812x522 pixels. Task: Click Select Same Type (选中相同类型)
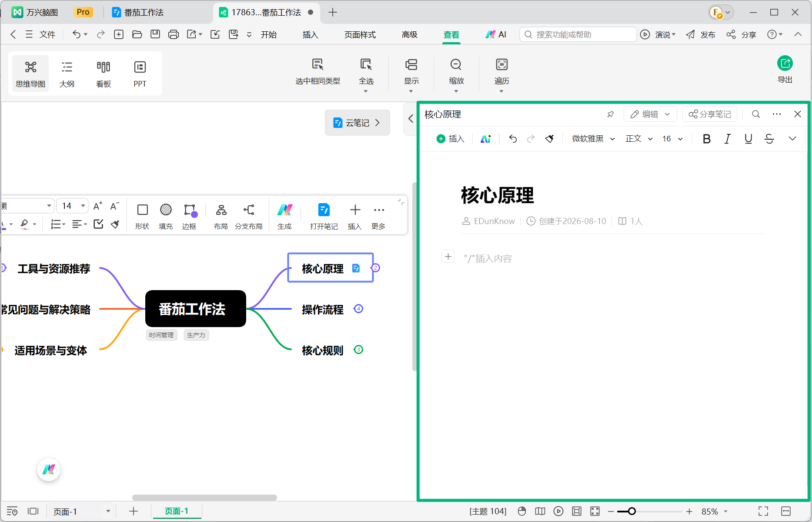click(318, 72)
